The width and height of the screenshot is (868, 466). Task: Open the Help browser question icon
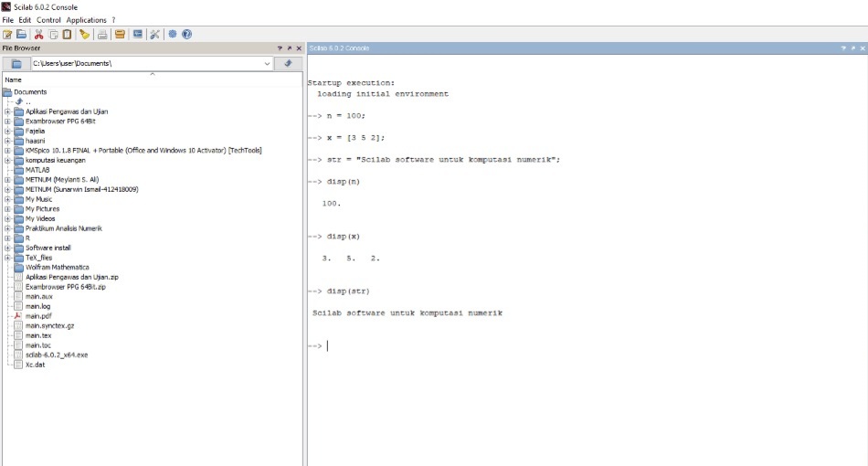[x=187, y=35]
